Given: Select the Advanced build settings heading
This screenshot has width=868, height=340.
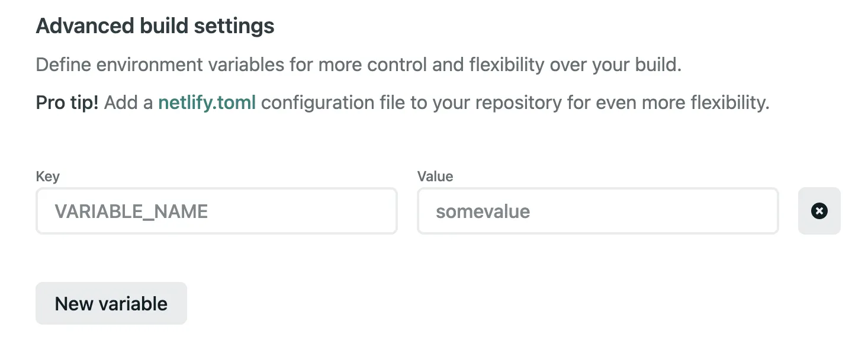Looking at the screenshot, I should pos(155,26).
